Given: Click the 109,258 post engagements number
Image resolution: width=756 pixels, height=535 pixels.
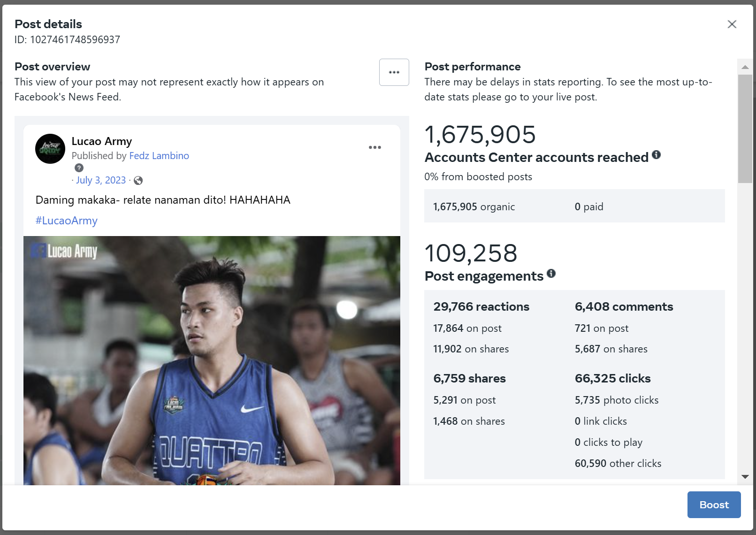Looking at the screenshot, I should click(471, 253).
